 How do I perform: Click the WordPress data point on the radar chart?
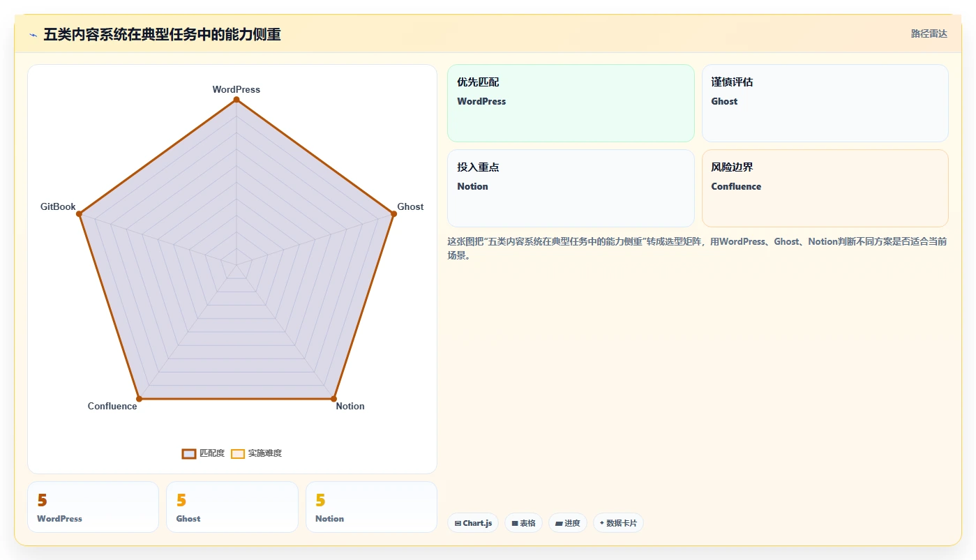click(x=237, y=100)
